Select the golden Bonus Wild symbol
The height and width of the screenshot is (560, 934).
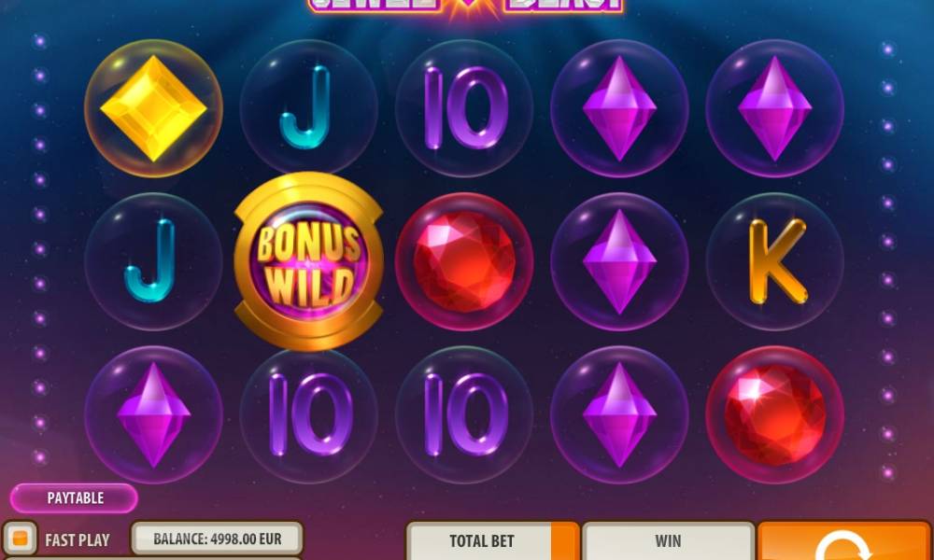click(308, 261)
